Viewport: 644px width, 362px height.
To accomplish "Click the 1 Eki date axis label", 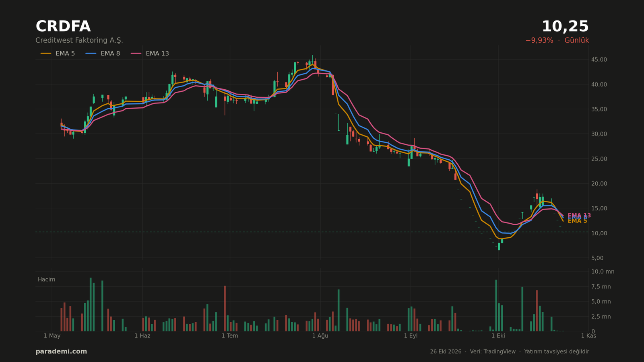I will (498, 336).
